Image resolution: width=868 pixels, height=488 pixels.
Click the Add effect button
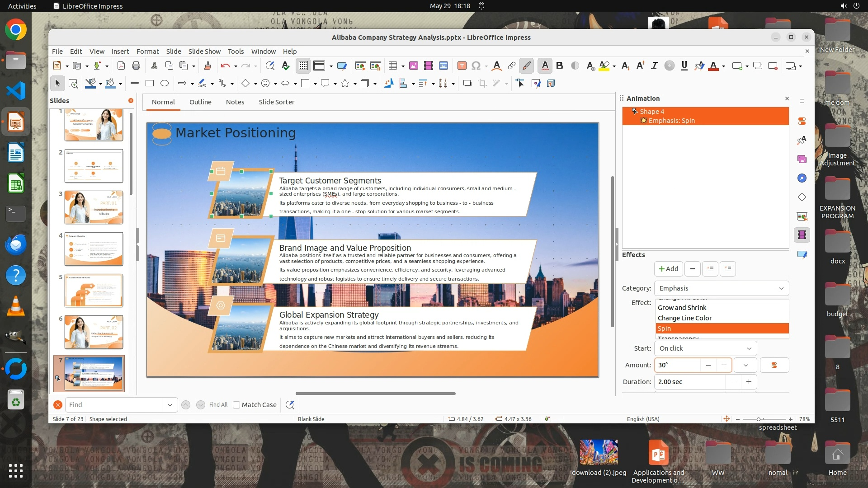click(668, 269)
